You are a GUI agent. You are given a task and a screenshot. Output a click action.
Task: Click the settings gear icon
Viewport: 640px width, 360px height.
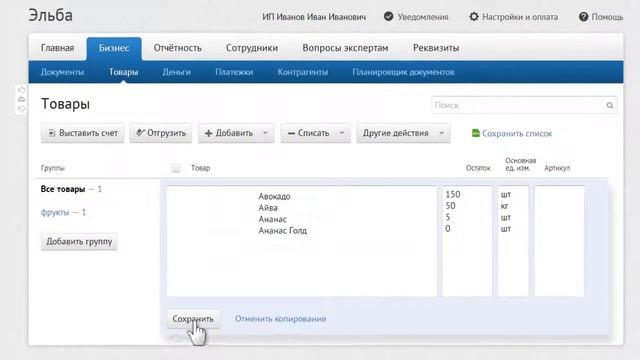click(473, 17)
